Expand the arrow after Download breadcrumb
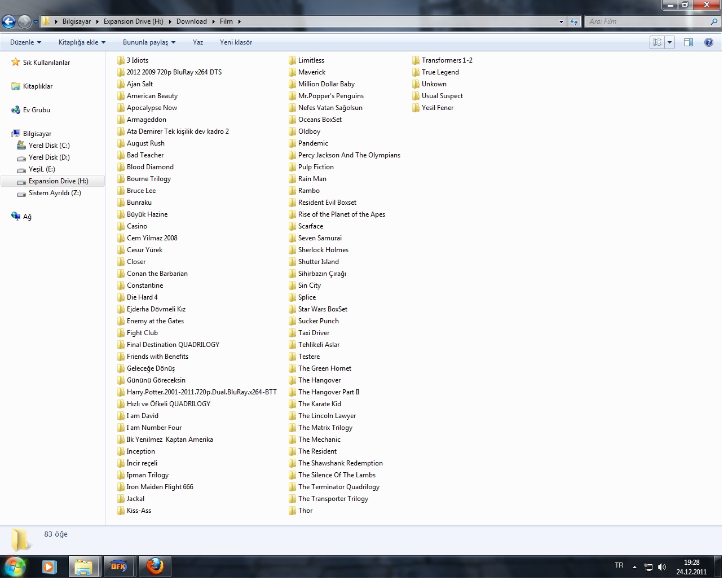 coord(213,21)
